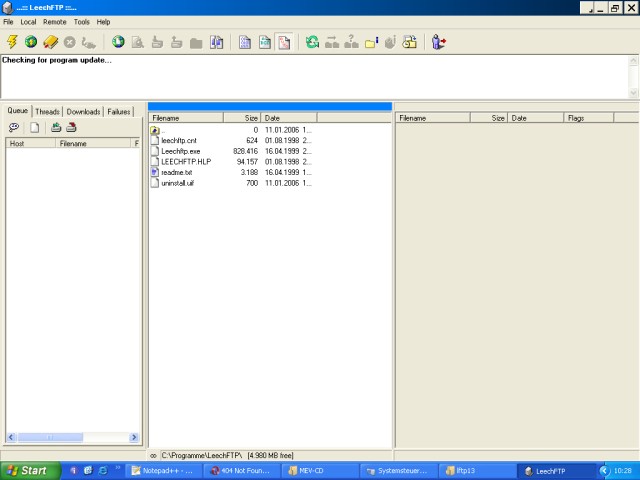The height and width of the screenshot is (480, 640).
Task: Switch to the lftp13 taskbar button
Action: coord(476,471)
